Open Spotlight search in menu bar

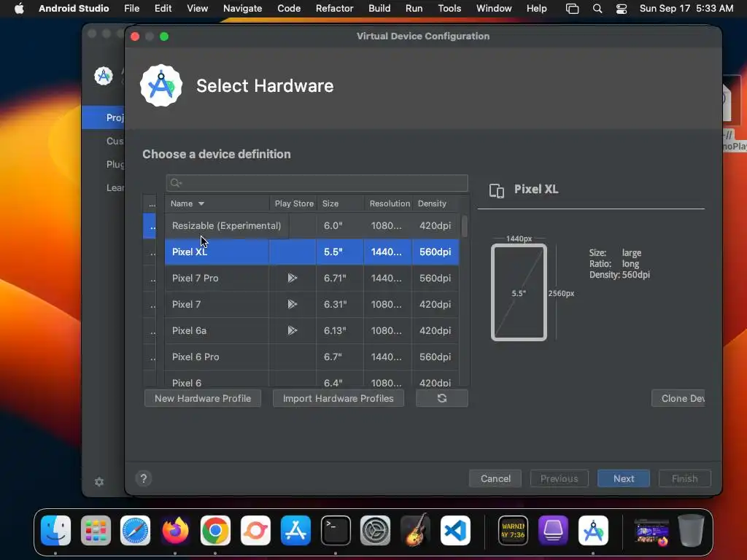[597, 8]
